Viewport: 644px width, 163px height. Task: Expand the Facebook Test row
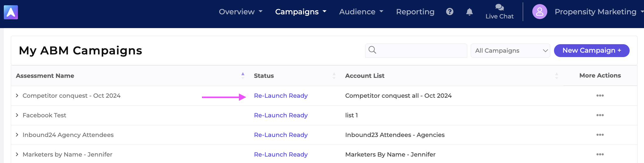[x=17, y=115]
